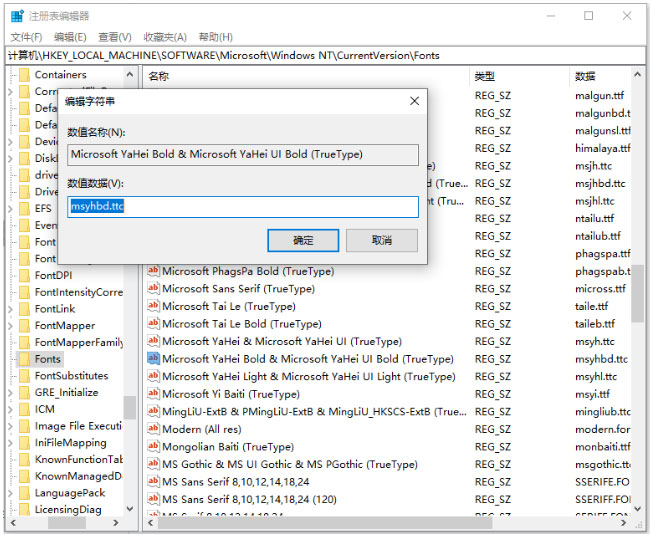The width and height of the screenshot is (650, 535).
Task: Click the 数值名称 field showing Microsoft YaHei Bold
Action: [243, 155]
